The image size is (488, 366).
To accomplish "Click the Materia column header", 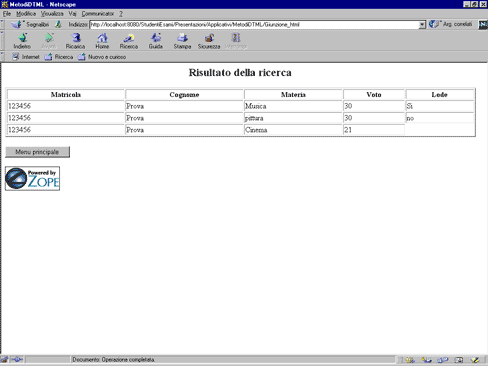I will coord(293,95).
